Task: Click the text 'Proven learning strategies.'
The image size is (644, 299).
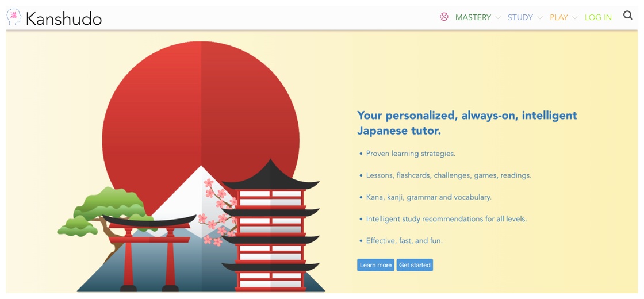Action: pyautogui.click(x=411, y=154)
